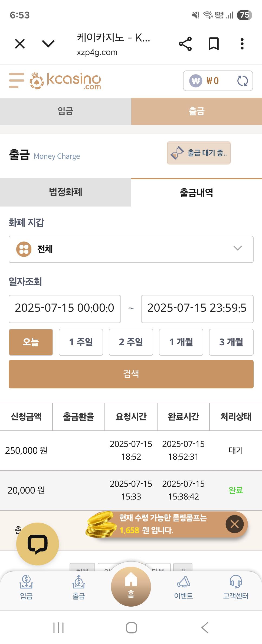Screen dimensions: 262x644
Task: Expand browser tab chevron next to X
Action: tap(48, 44)
